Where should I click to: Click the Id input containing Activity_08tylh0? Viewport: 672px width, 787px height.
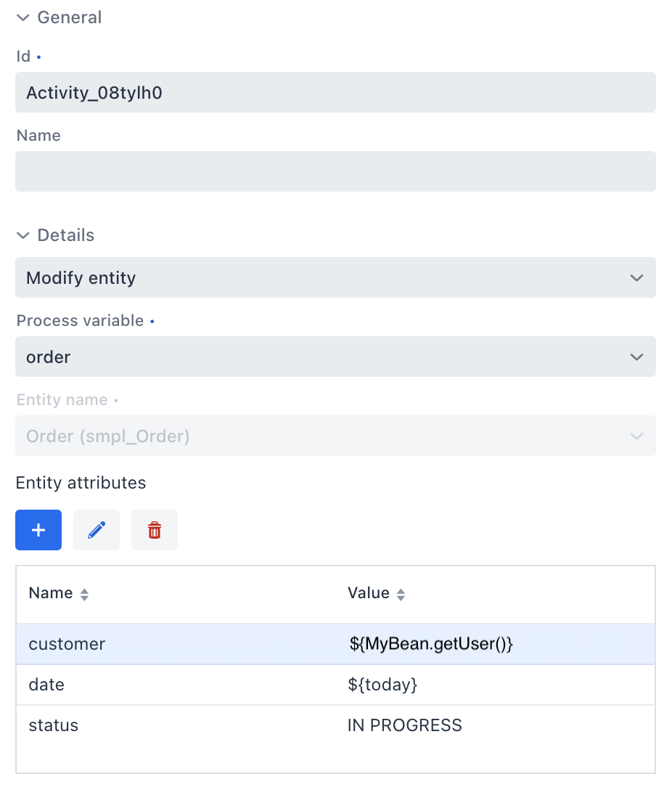click(x=335, y=92)
